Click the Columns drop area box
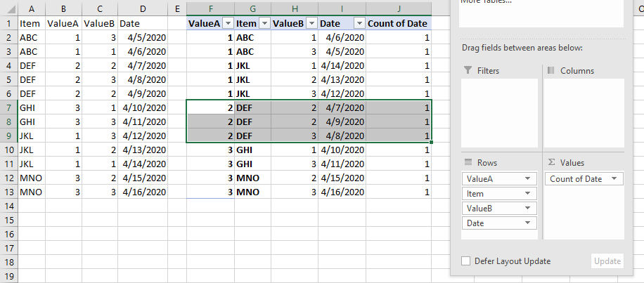Viewport: 644px width, 283px height. point(584,113)
